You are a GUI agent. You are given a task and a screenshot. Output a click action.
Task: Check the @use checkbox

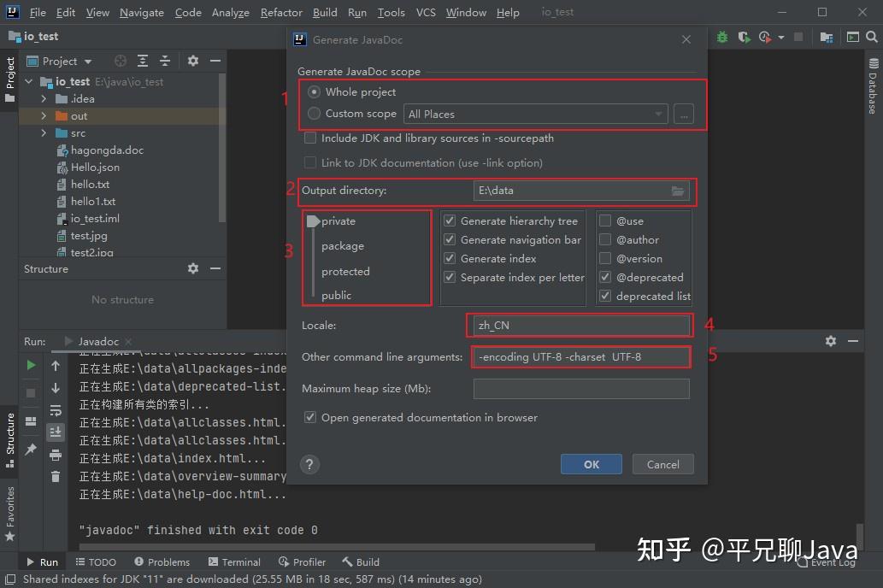coord(606,220)
